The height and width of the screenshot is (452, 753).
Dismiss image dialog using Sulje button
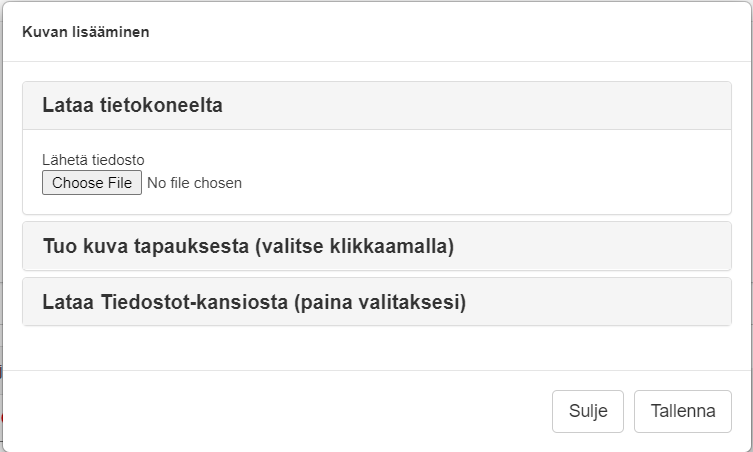[x=587, y=411]
